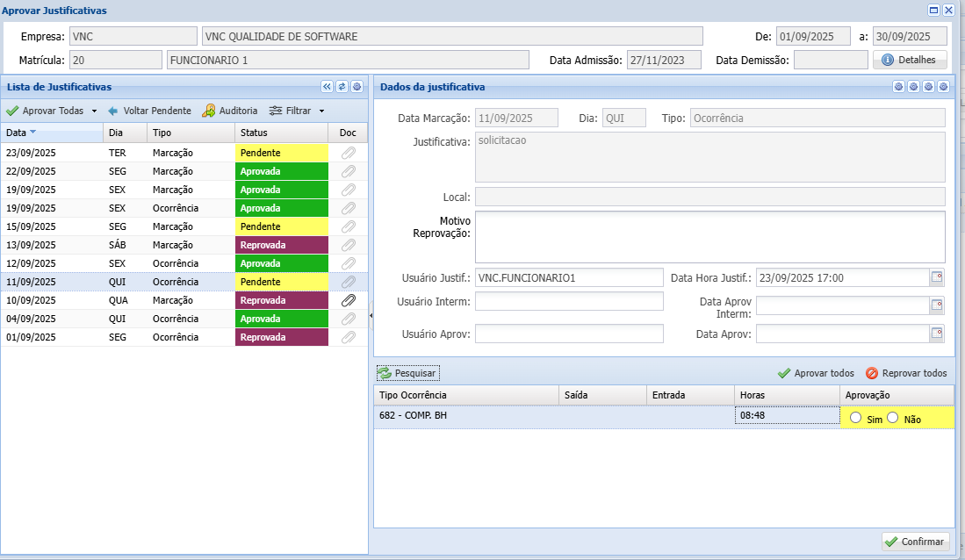This screenshot has height=560, width=965.
Task: Click the Entrada column header
Action: (x=690, y=395)
